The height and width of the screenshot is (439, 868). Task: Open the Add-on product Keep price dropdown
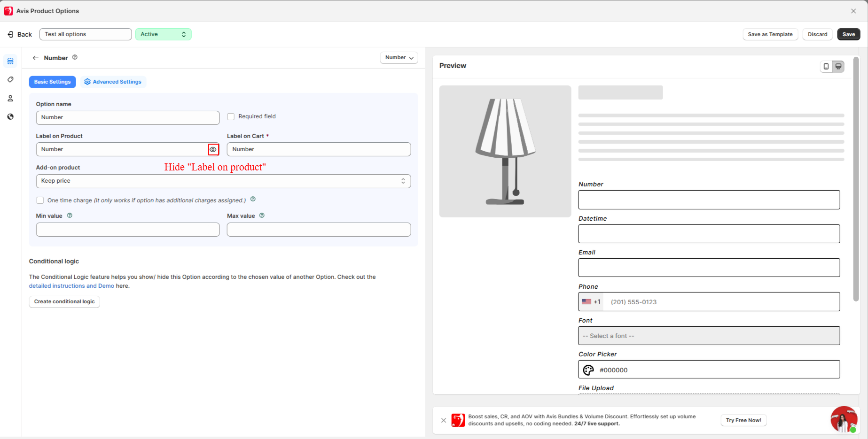click(223, 181)
